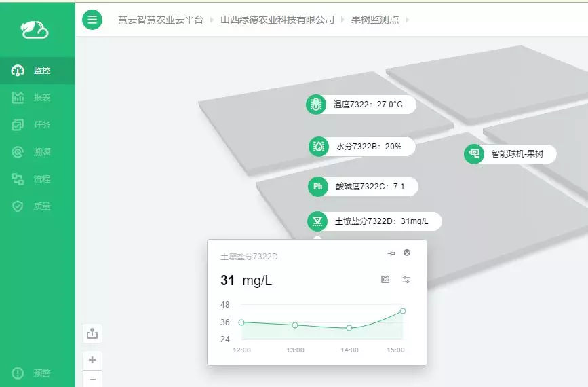588x387 pixels.
Task: Open the 监控 monitoring section
Action: [32, 71]
